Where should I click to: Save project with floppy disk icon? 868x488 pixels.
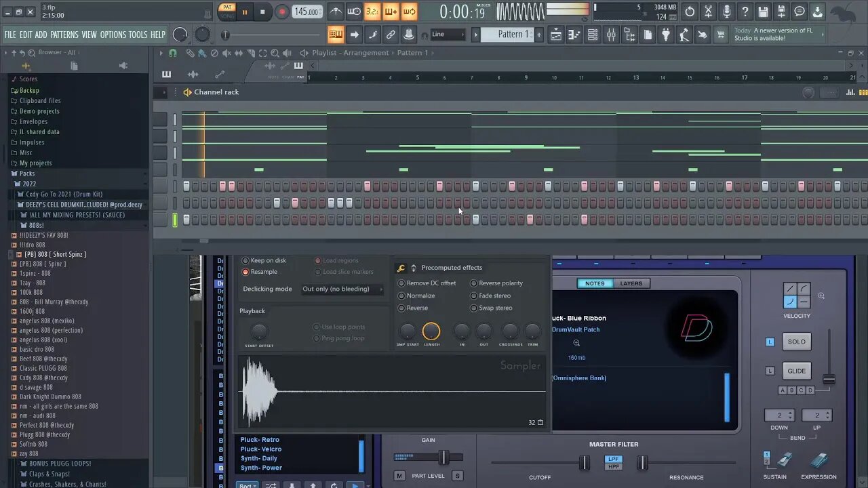763,12
